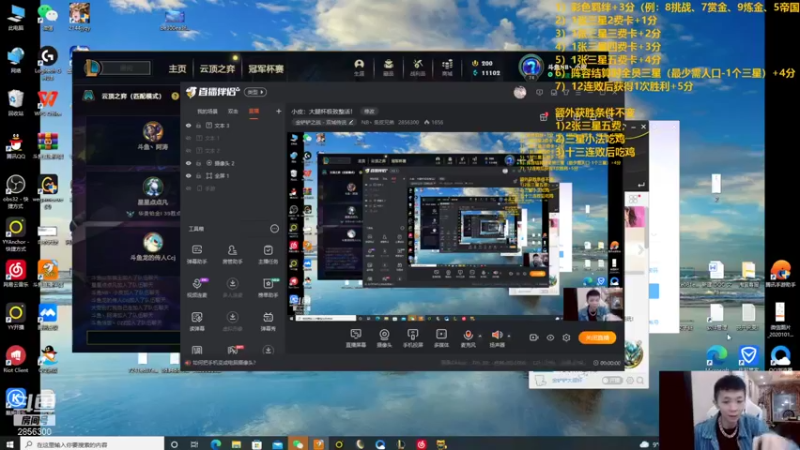Open the Windows Start menu
Image resolution: width=800 pixels, height=450 pixels.
9,444
